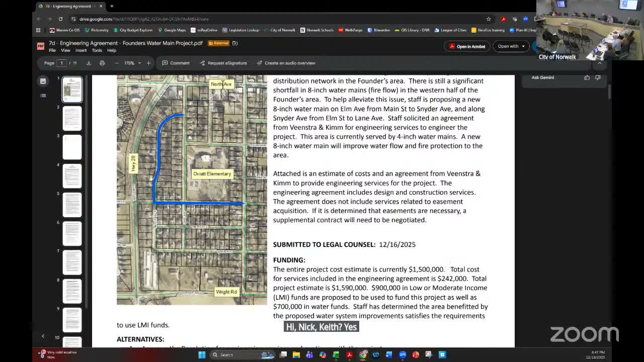The width and height of the screenshot is (644, 362).
Task: Download the PDF document
Action: point(89,63)
